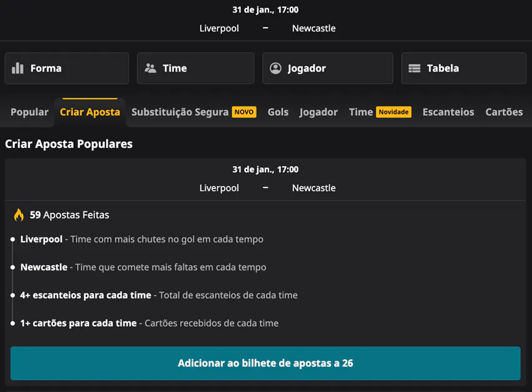
Task: Switch to the Popular tab
Action: coord(29,112)
